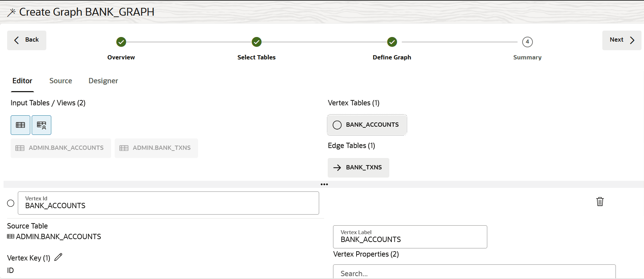Click the views filter icon button
Viewport: 644px width, 279px height.
pos(41,125)
